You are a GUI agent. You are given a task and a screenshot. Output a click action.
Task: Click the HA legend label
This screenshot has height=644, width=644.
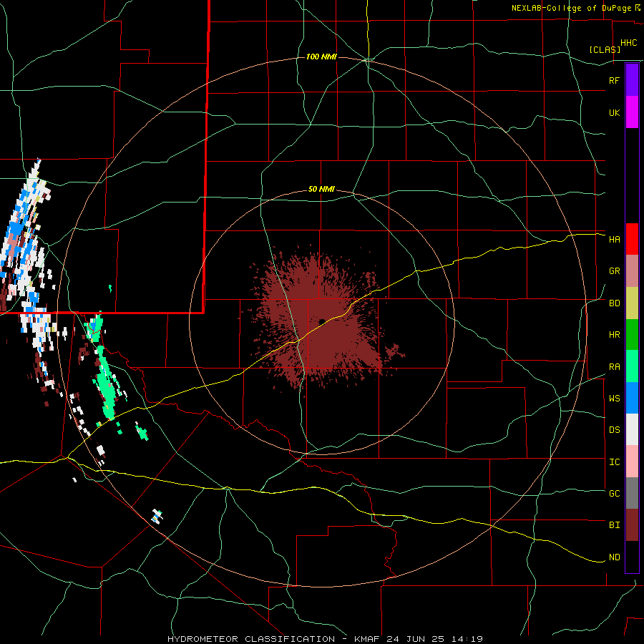pos(614,240)
